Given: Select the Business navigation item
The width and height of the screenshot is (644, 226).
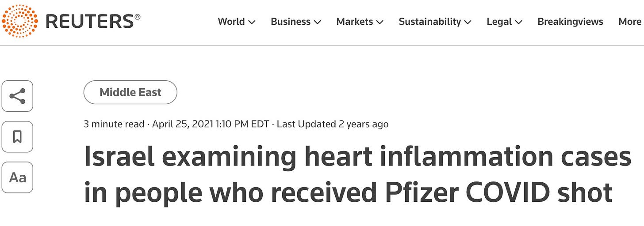Looking at the screenshot, I should (291, 22).
